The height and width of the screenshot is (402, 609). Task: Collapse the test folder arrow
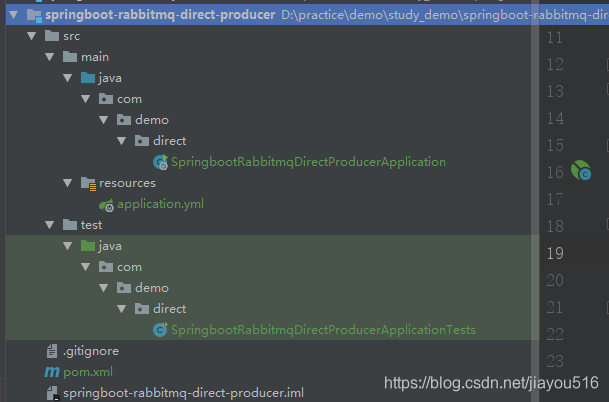[x=49, y=225]
